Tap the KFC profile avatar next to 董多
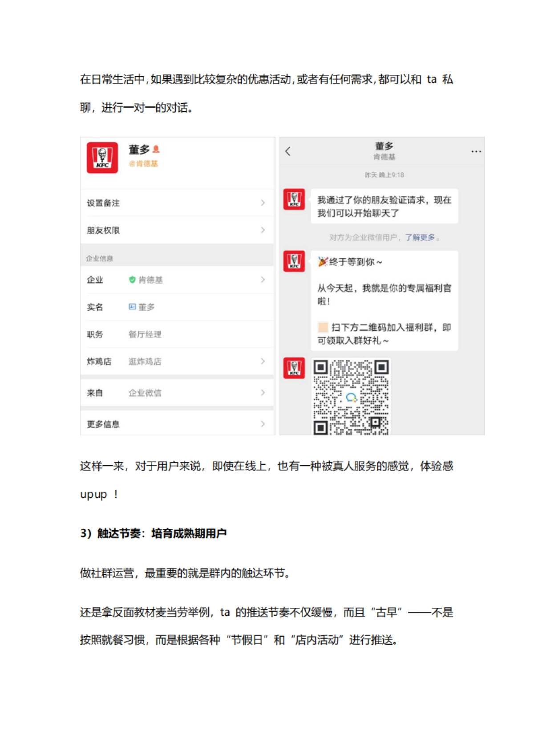534x756 pixels. 102,158
